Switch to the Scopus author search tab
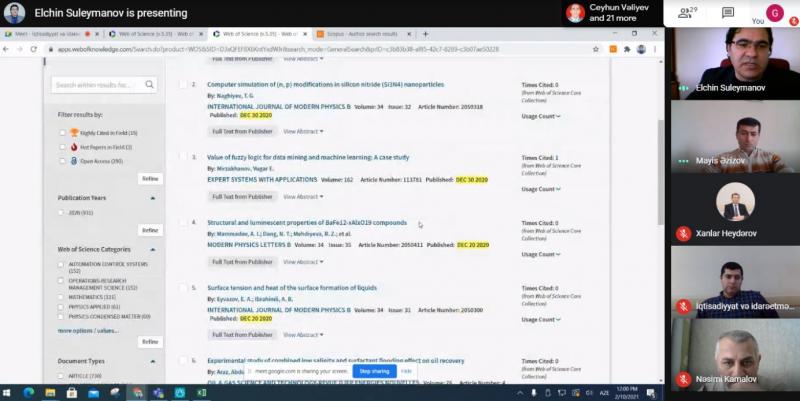This screenshot has width=800, height=401. [363, 34]
